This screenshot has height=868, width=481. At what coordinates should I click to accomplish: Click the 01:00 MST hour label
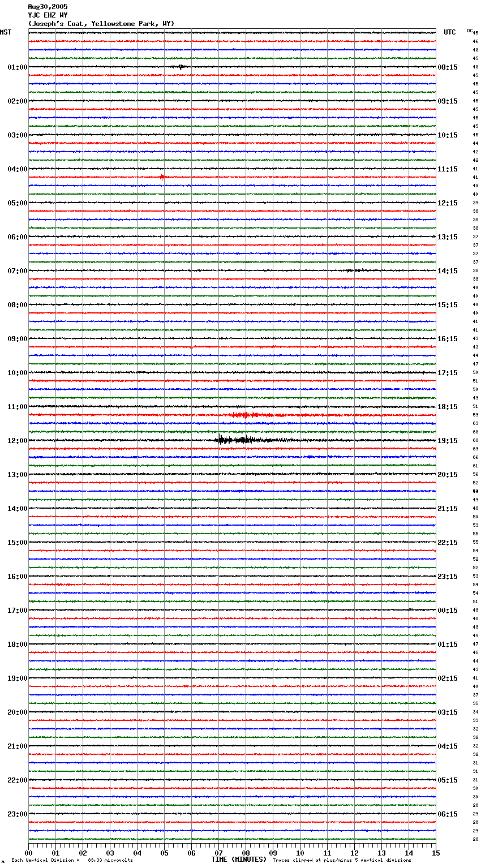18,67
